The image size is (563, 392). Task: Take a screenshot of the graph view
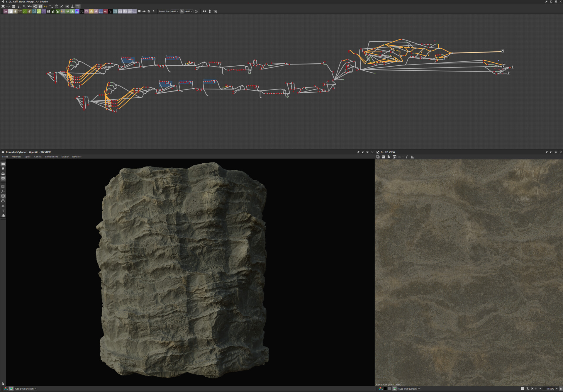pos(13,6)
